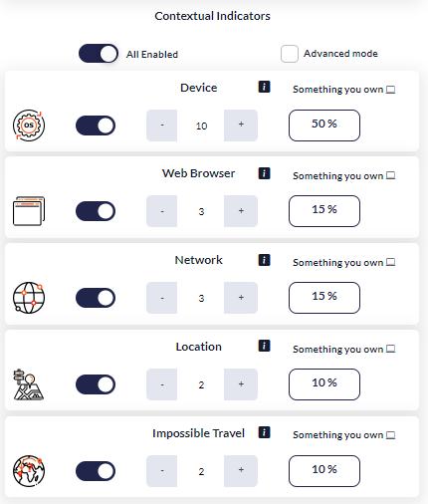
Task: Increase Network weight with plus button
Action: pyautogui.click(x=241, y=298)
